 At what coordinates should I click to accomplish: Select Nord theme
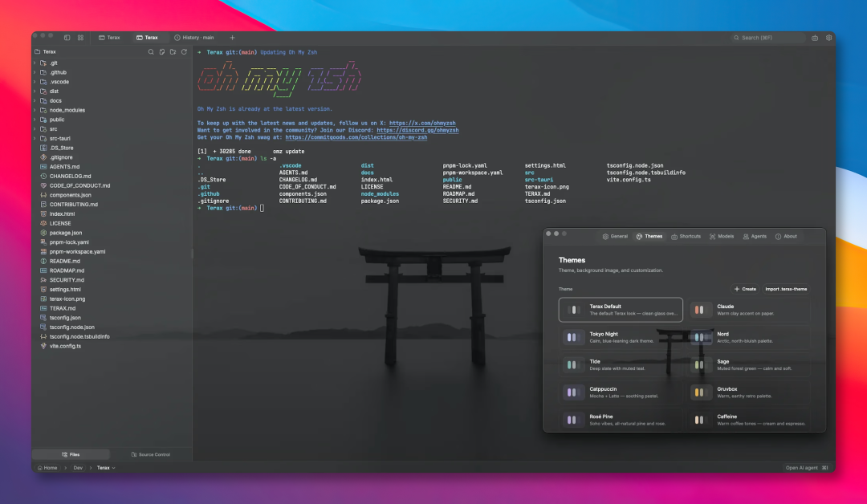click(749, 337)
